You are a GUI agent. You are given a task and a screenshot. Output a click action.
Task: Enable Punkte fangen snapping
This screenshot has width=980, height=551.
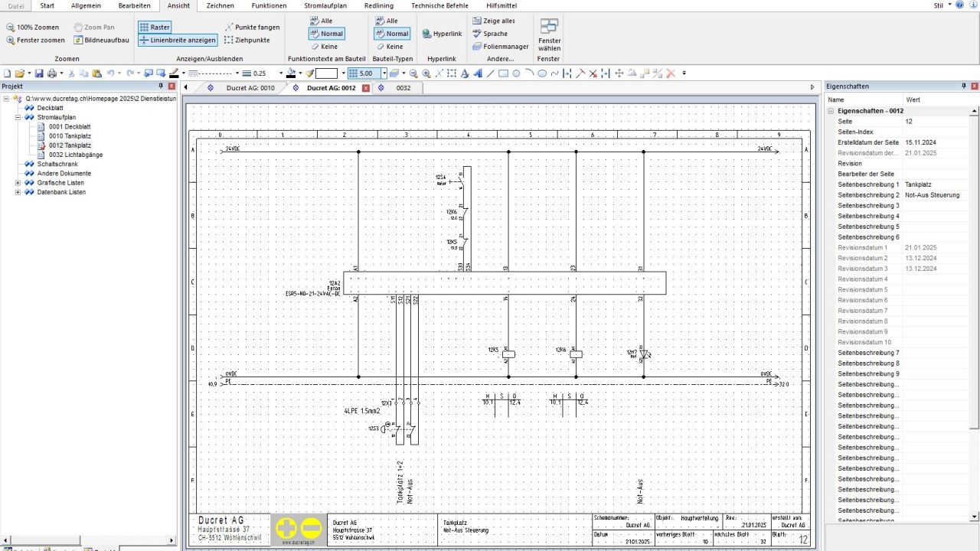click(252, 27)
